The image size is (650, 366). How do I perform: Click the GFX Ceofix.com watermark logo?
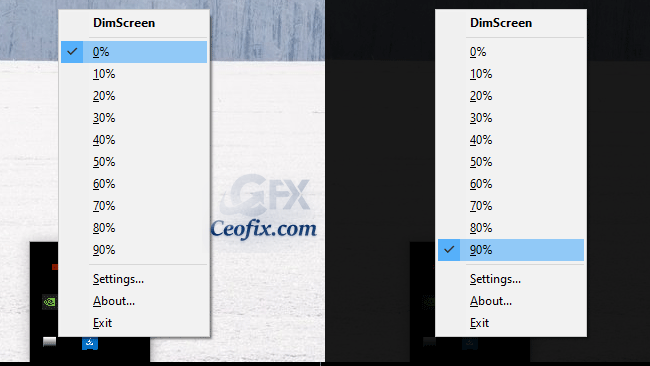point(264,207)
